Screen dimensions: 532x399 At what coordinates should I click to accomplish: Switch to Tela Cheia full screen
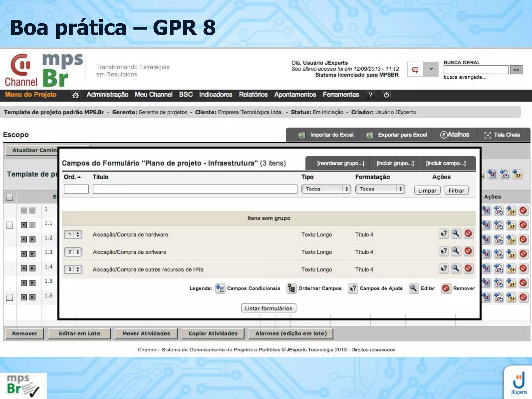502,135
